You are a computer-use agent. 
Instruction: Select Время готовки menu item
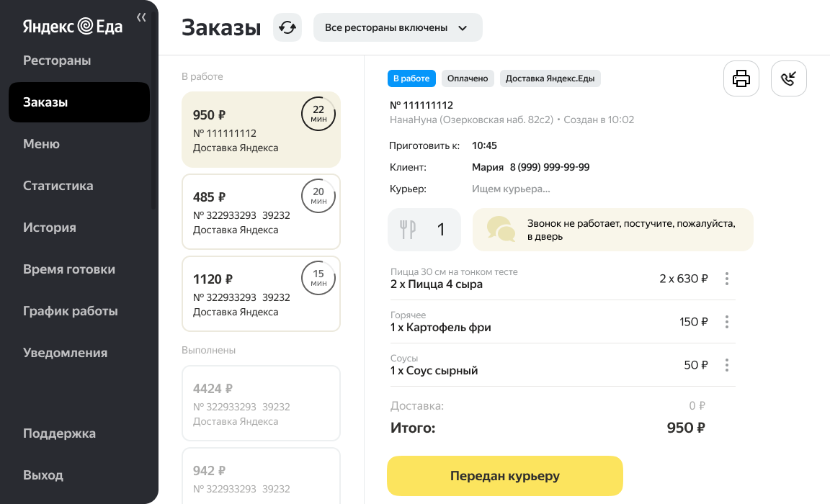(x=69, y=269)
